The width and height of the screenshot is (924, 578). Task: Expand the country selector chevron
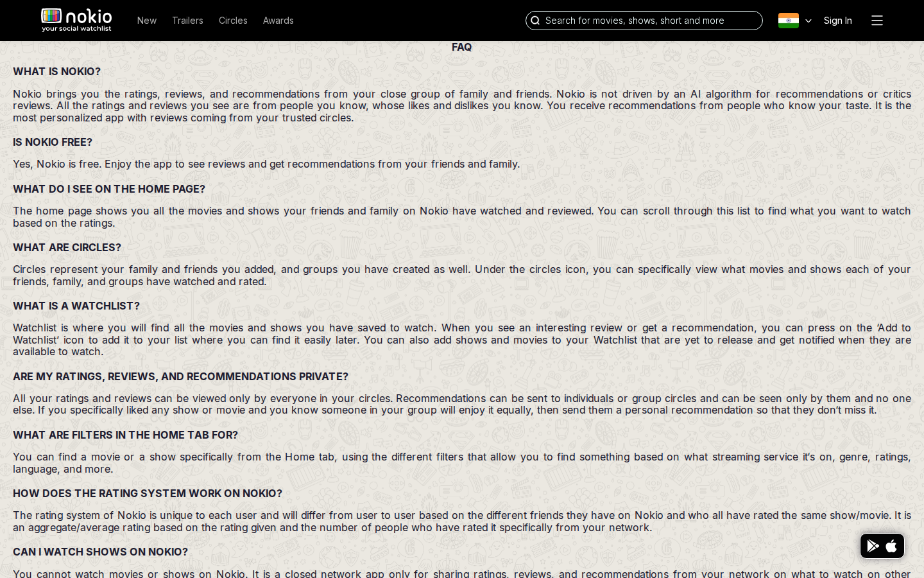(x=809, y=21)
